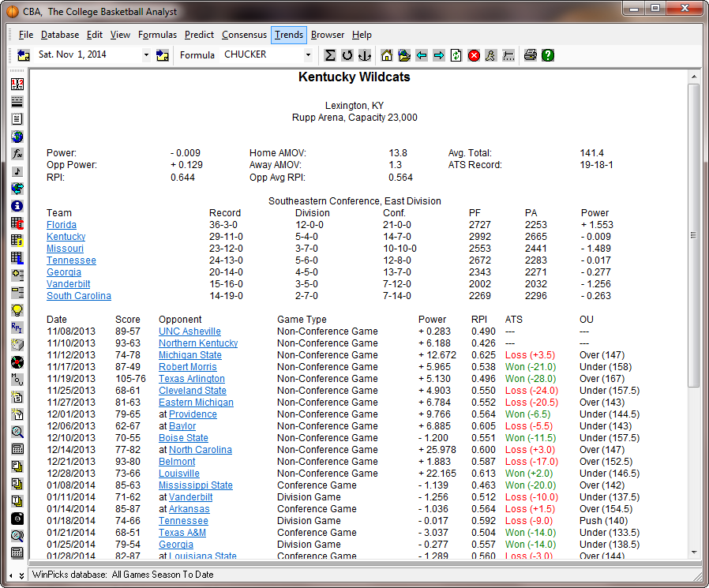Open the Texas A&M opponent link
The height and width of the screenshot is (588, 709).
pyautogui.click(x=182, y=533)
